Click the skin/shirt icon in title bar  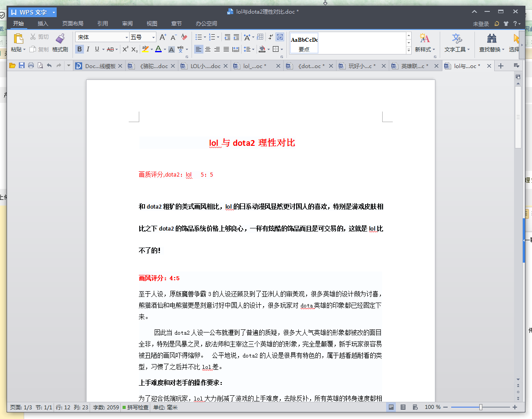point(506,24)
